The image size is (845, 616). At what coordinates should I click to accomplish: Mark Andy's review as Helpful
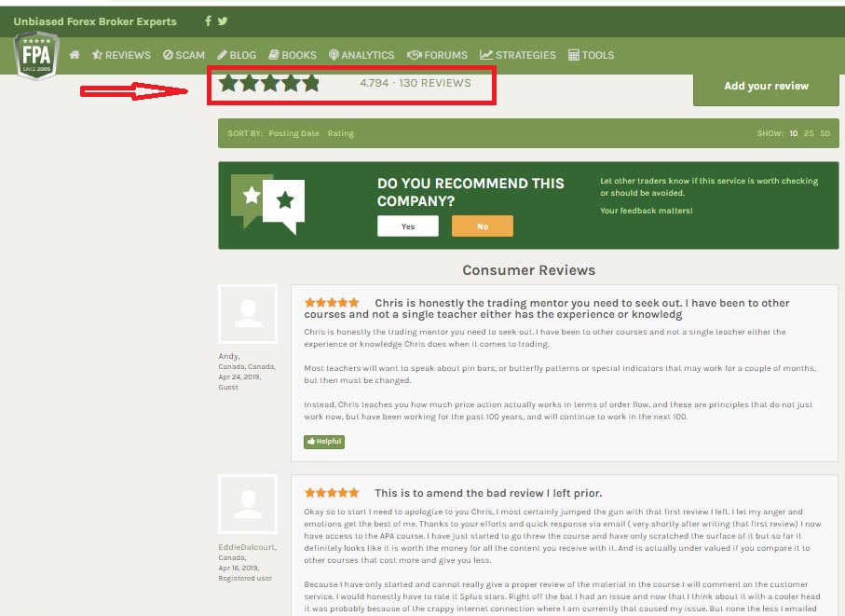click(324, 442)
